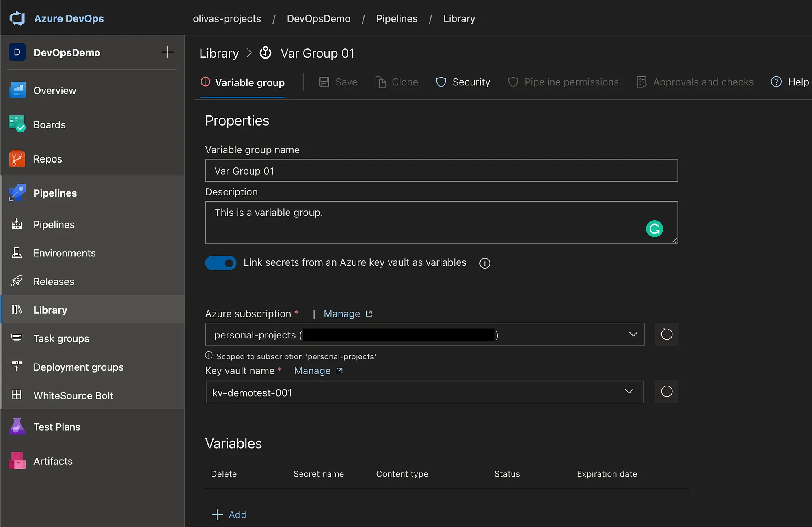The width and height of the screenshot is (812, 527).
Task: Open the Azure subscription dropdown
Action: coord(425,334)
